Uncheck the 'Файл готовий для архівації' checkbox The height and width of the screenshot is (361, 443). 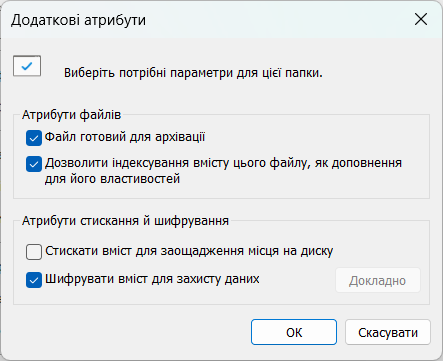point(34,138)
